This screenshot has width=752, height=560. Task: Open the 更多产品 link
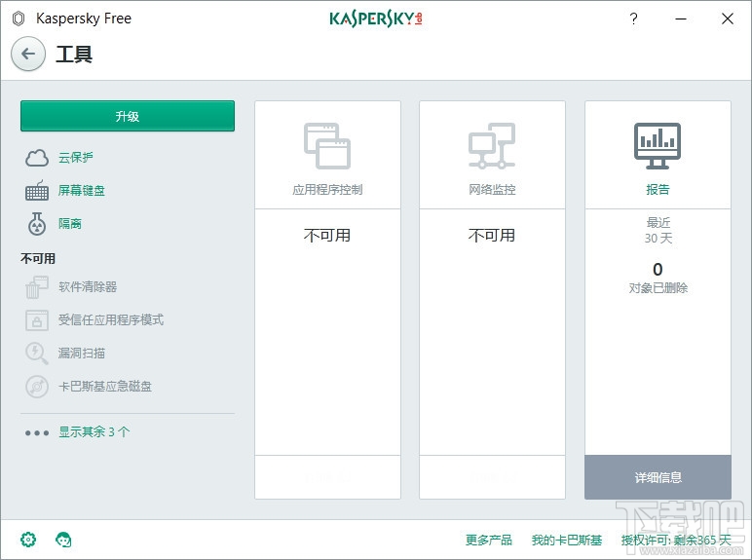489,540
